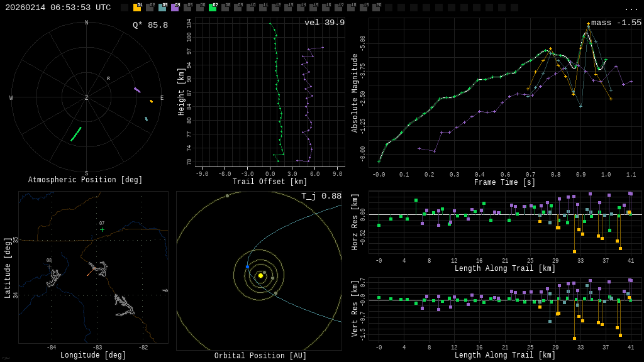This screenshot has width=644, height=362.
Task: Select the blue Earth dot on orbit
Action: coord(247,267)
